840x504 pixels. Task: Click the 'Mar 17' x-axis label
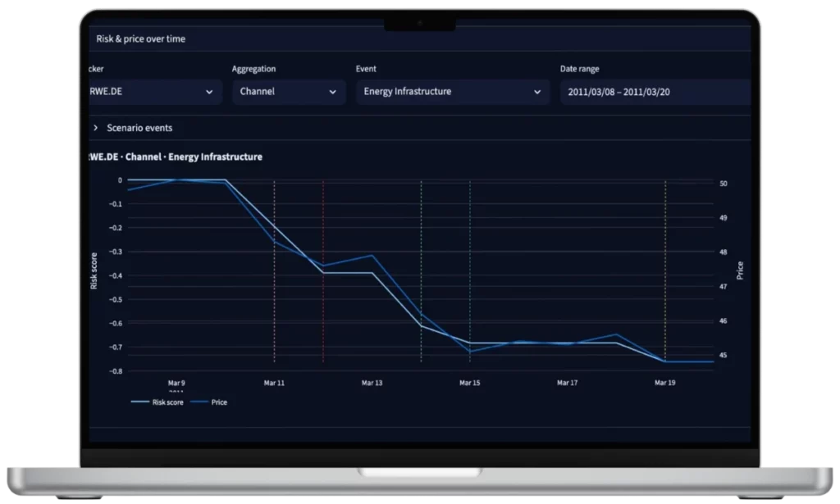click(568, 383)
